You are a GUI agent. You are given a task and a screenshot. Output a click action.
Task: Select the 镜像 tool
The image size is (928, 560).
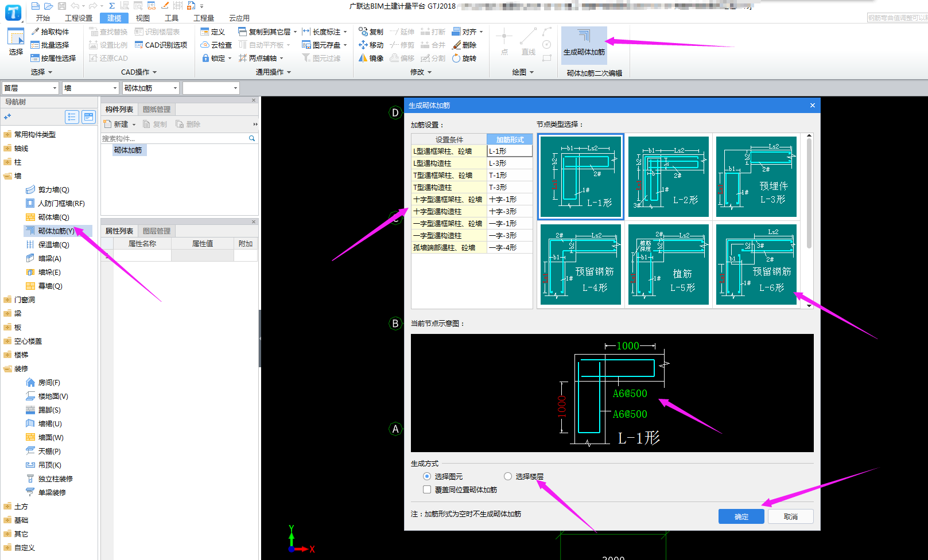coord(371,58)
